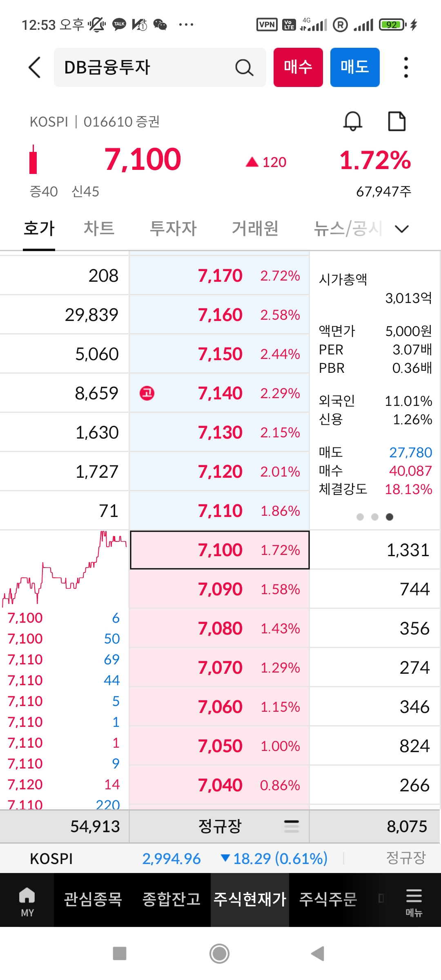The height and width of the screenshot is (980, 441).
Task: Open the 정규장 session selector
Action: pos(220,826)
